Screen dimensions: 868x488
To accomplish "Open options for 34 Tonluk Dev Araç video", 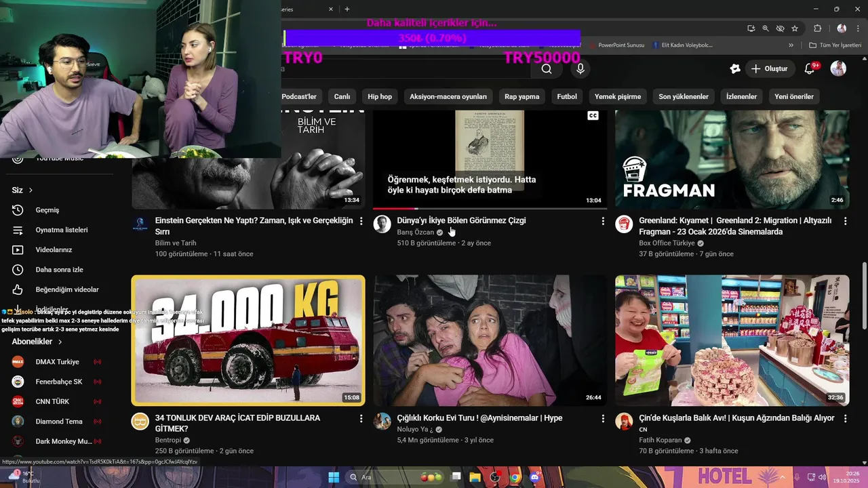I will (361, 419).
